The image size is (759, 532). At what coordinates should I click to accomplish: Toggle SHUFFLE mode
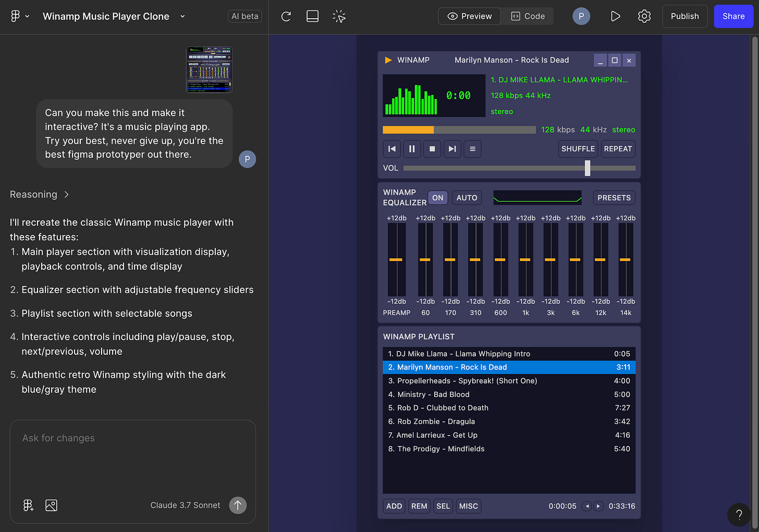(578, 149)
